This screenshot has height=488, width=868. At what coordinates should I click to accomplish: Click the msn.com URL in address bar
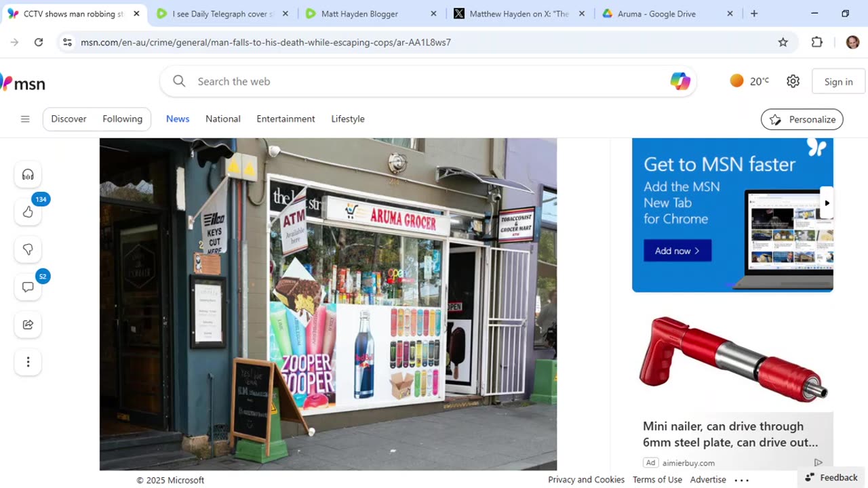[x=266, y=42]
